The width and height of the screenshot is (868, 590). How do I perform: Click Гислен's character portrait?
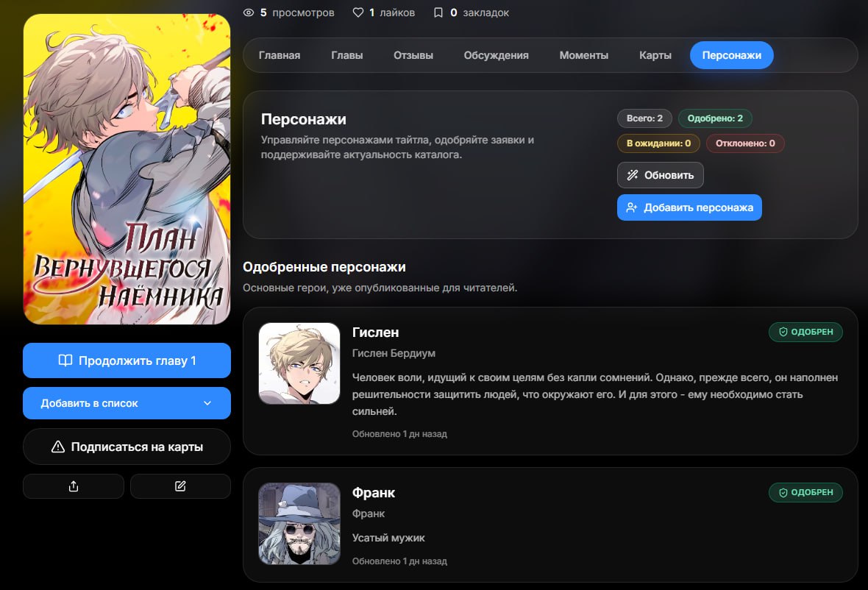click(299, 363)
